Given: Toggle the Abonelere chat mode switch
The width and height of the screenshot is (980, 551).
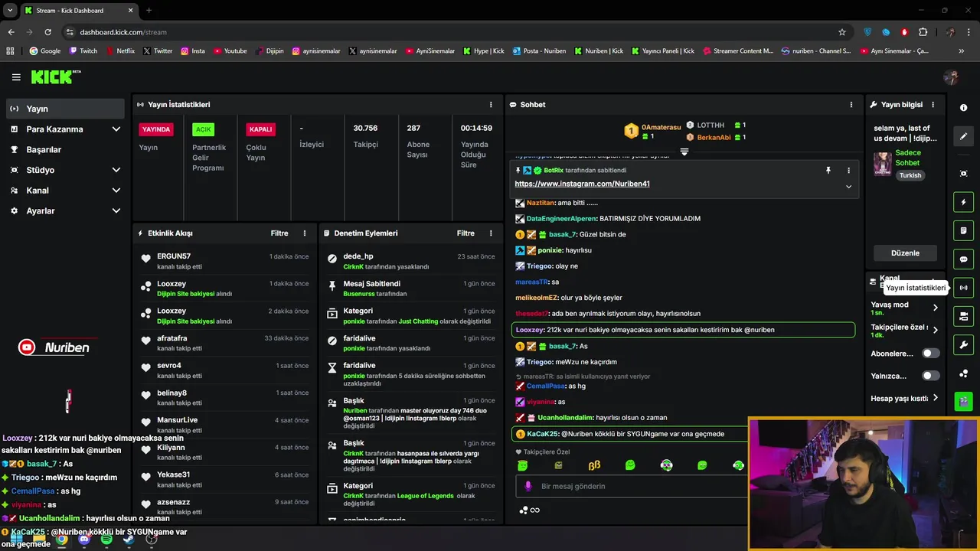Looking at the screenshot, I should (930, 354).
